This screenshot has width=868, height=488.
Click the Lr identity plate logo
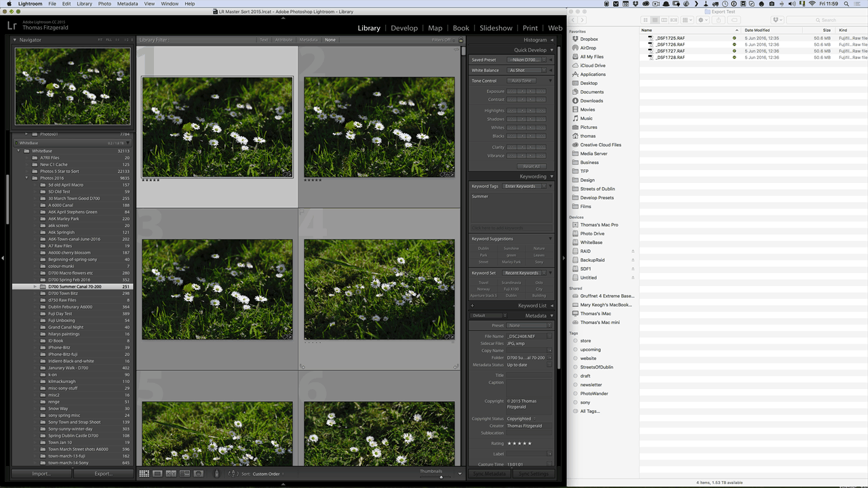point(12,26)
